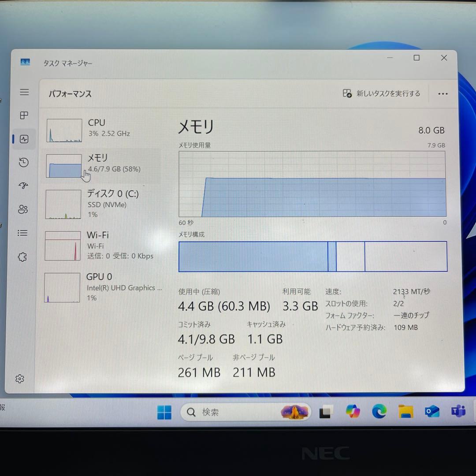This screenshot has height=476, width=476.
Task: Switch to the App history page
Action: coord(24,163)
